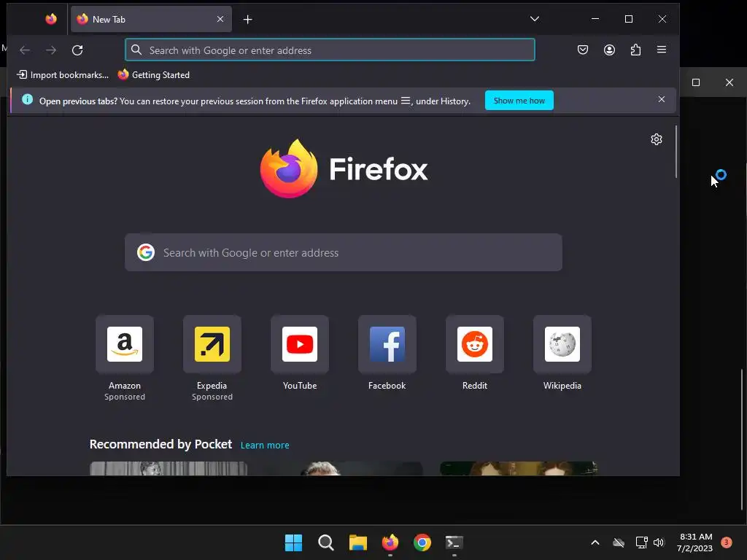Open the notification badge showing 3
This screenshot has width=747, height=560.
(727, 542)
